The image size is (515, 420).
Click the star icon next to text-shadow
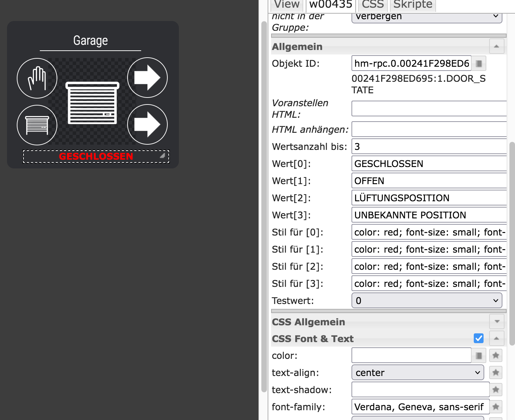(x=496, y=390)
